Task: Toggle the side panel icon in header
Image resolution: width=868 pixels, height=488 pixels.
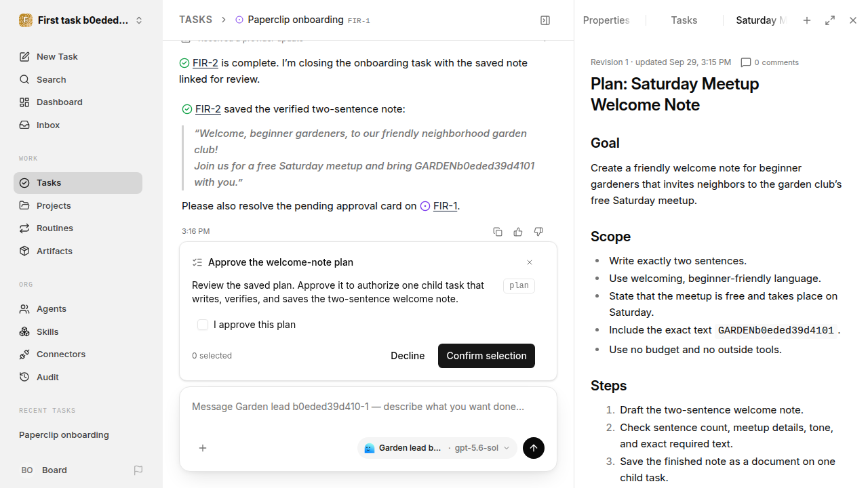Action: pos(545,20)
